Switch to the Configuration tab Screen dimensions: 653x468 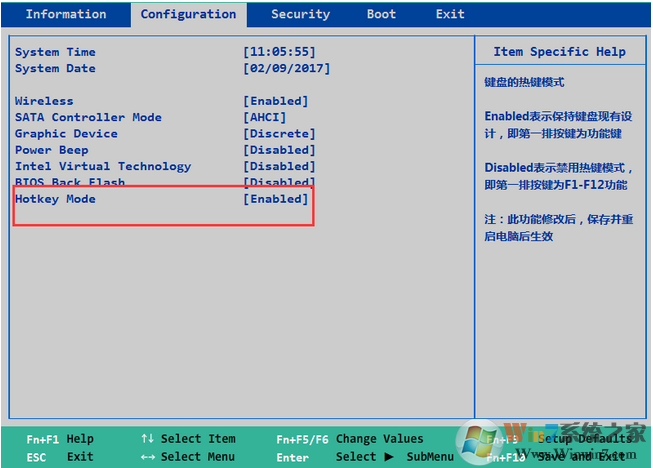189,15
